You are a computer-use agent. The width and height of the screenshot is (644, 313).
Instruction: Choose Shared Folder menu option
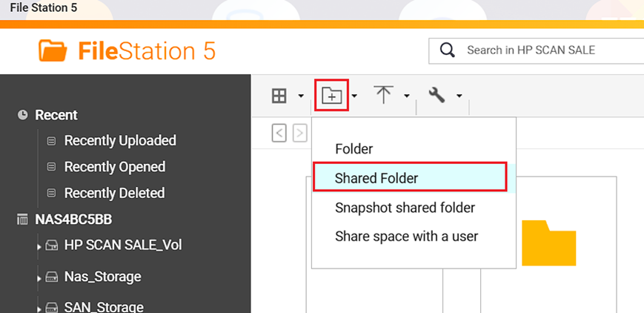tap(376, 178)
